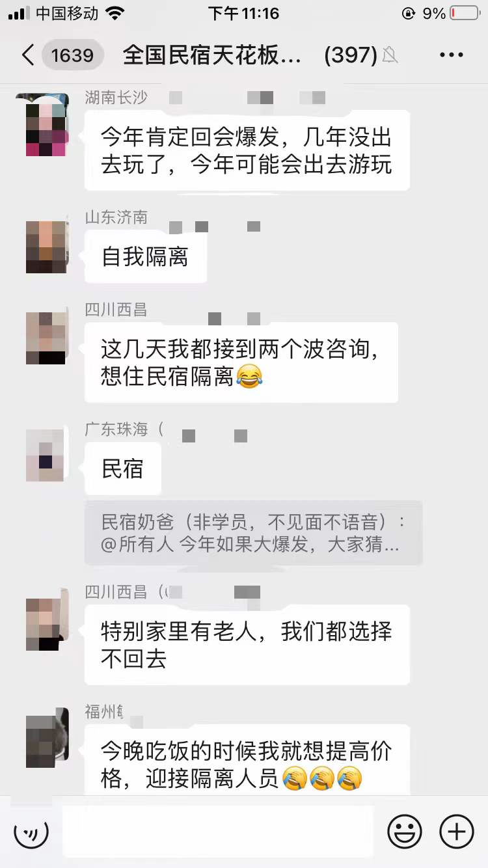Open the three-dot group chat menu
The width and height of the screenshot is (488, 868).
(x=452, y=55)
